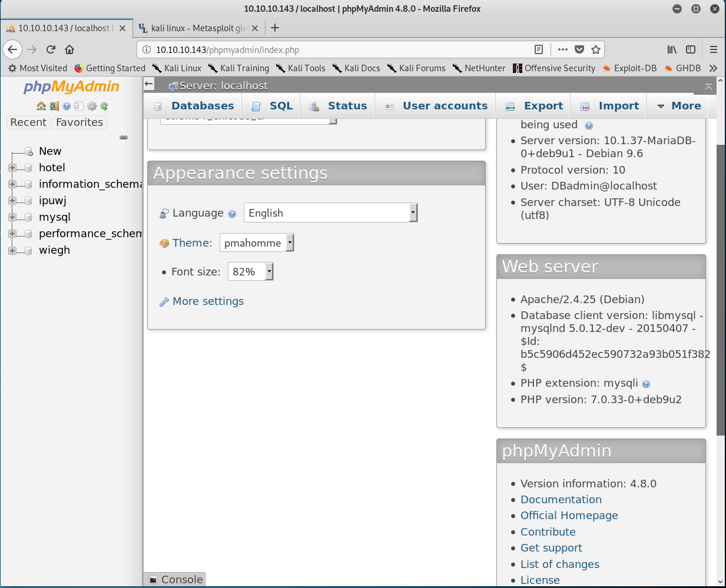Expand the ipuwj database node
This screenshot has height=588, width=726.
coord(12,201)
